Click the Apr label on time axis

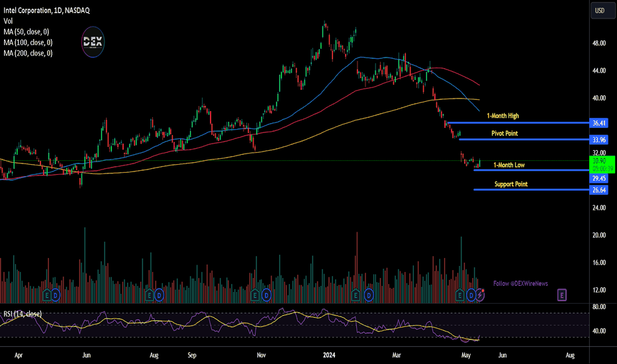click(x=19, y=355)
